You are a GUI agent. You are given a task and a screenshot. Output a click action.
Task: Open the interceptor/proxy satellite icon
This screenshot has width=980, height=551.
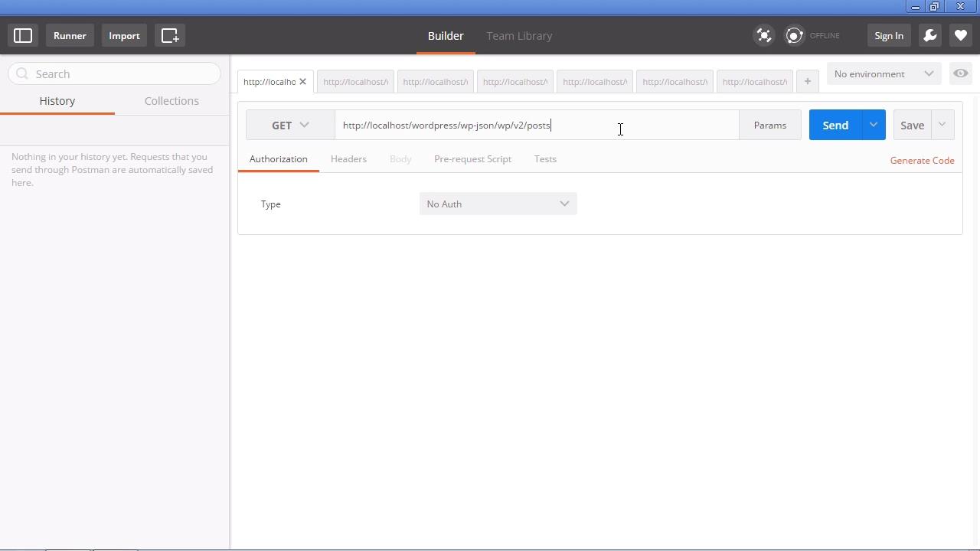tap(764, 36)
